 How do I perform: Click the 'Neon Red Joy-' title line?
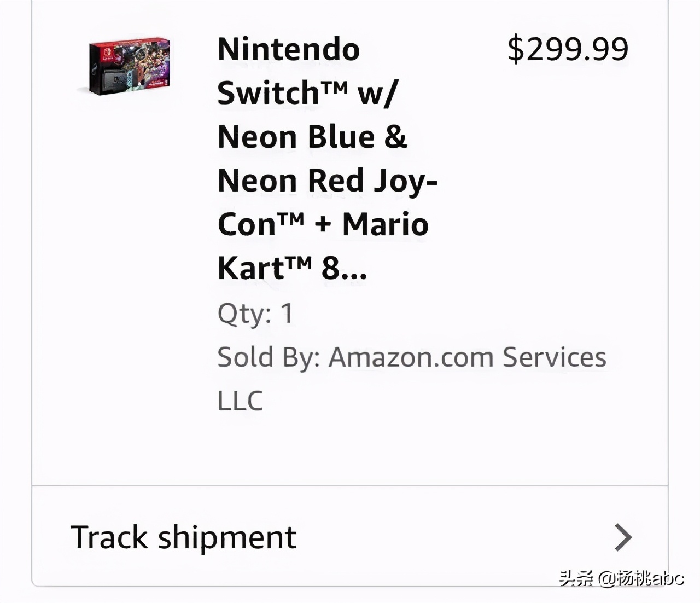327,181
